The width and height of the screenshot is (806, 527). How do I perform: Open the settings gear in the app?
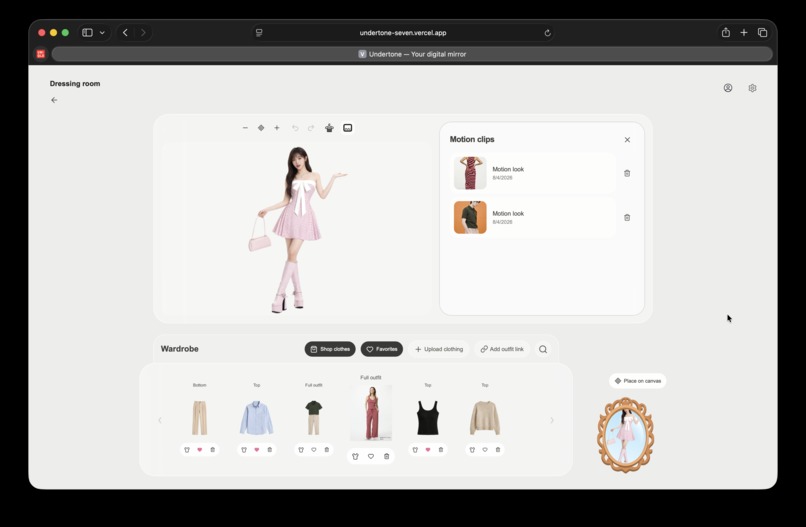click(x=753, y=88)
